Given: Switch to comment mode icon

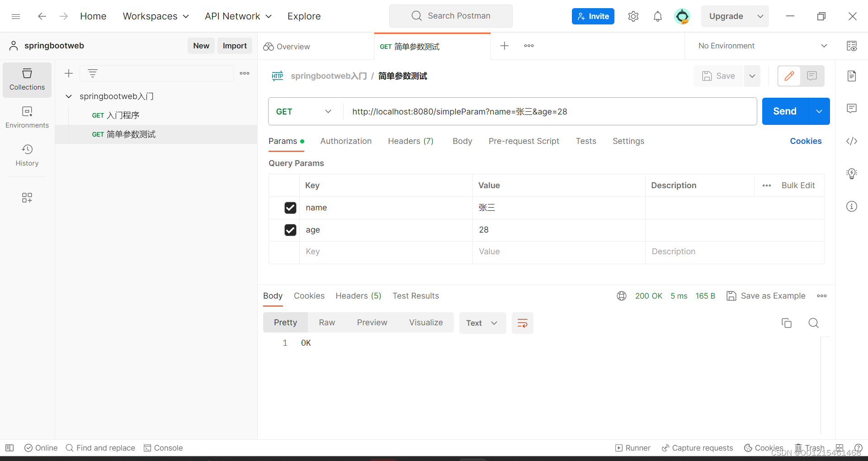Looking at the screenshot, I should coord(812,76).
